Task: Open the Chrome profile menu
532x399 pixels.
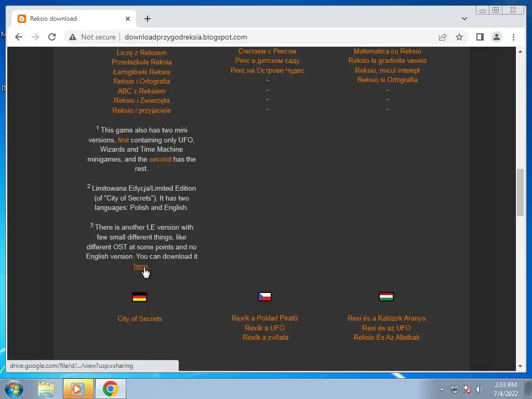Action: click(496, 37)
